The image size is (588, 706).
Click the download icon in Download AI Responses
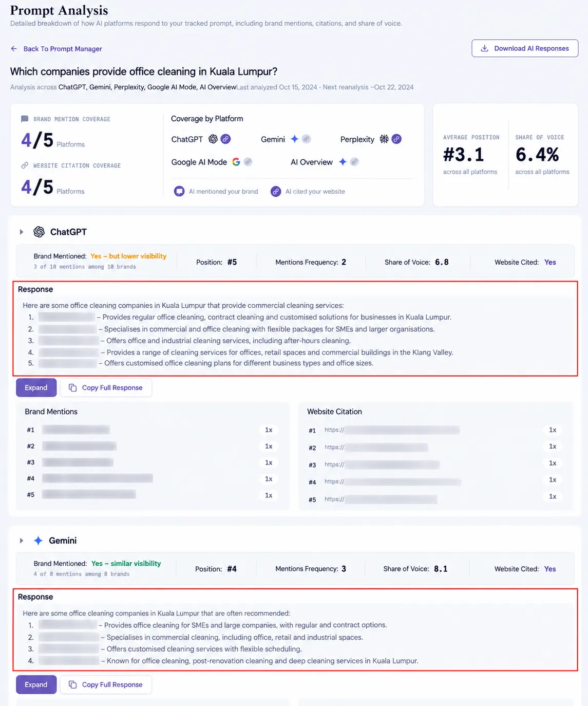coord(484,48)
